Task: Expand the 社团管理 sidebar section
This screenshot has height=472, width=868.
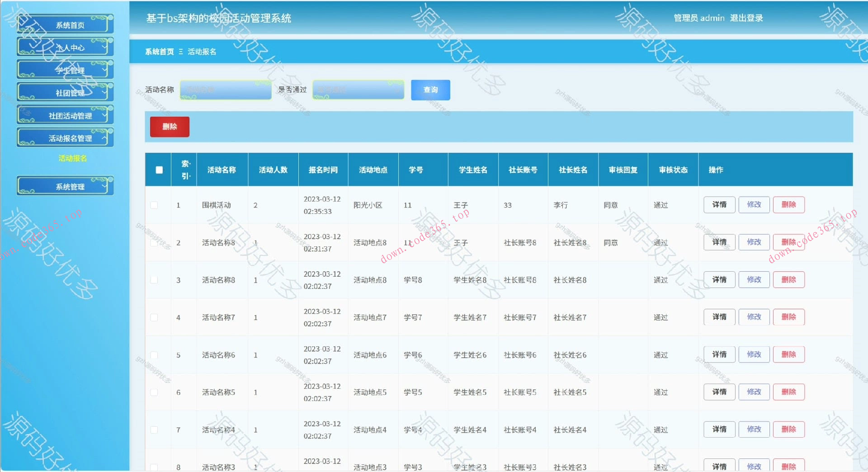Action: coord(65,92)
